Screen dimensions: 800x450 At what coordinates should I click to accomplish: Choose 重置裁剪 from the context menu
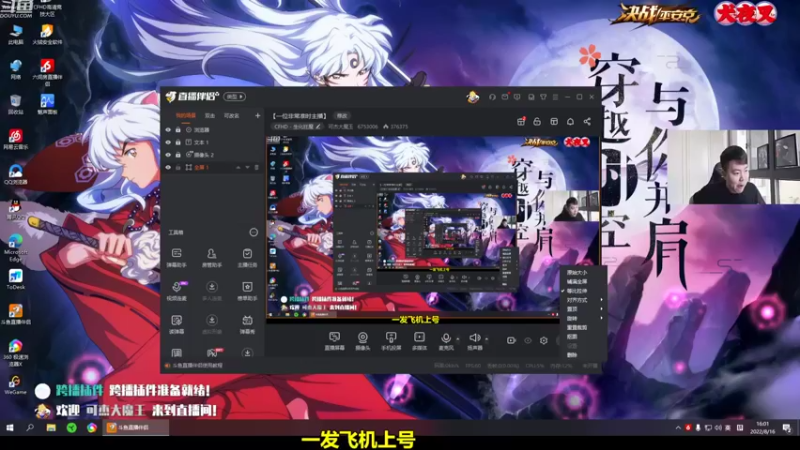[577, 328]
